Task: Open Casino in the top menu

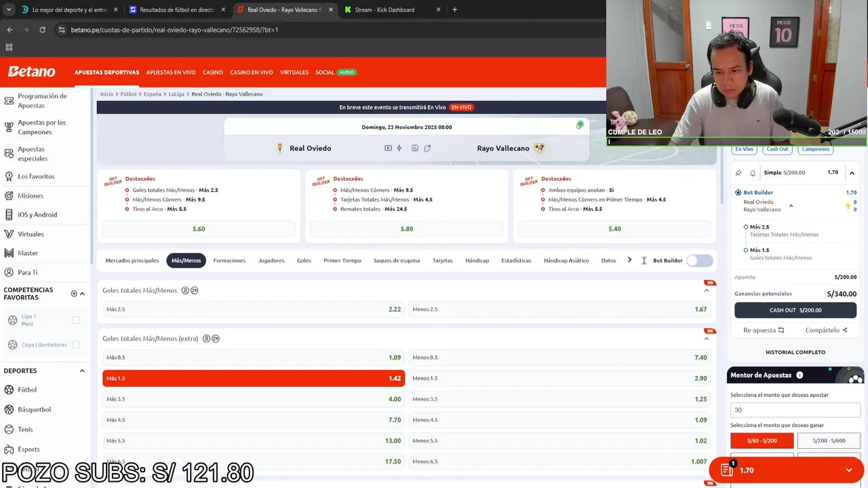Action: (x=213, y=73)
